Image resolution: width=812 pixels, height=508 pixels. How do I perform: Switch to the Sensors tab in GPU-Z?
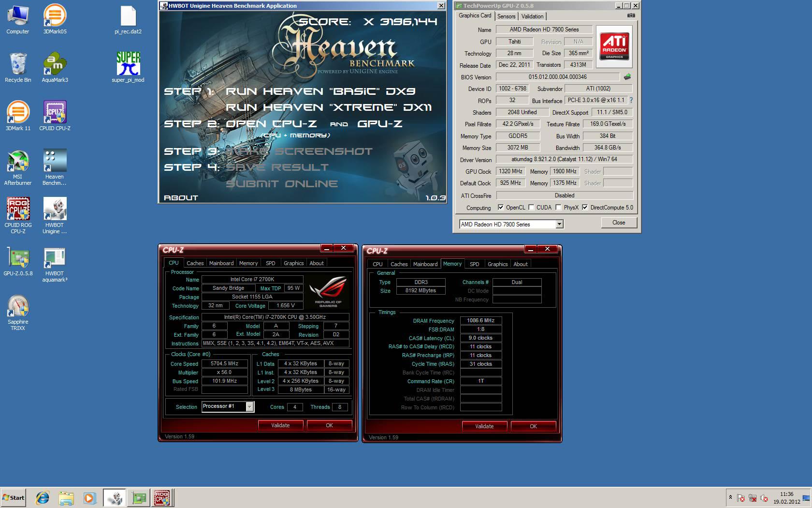506,16
